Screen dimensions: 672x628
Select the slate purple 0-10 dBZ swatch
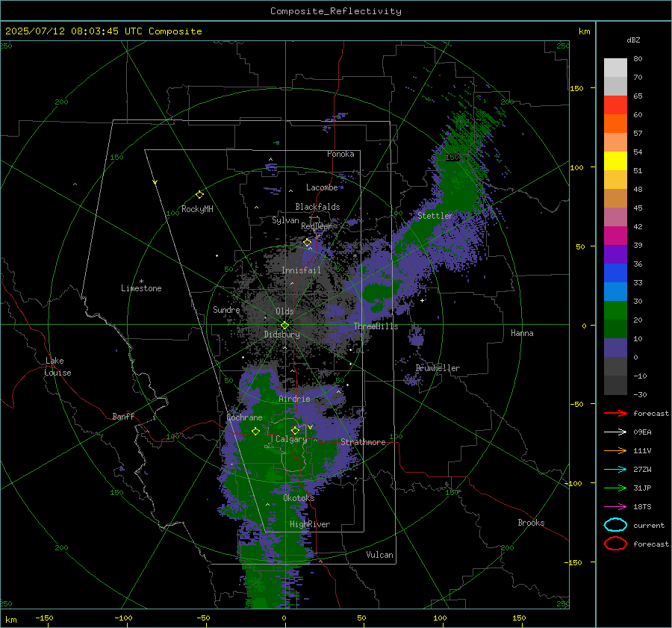point(615,348)
